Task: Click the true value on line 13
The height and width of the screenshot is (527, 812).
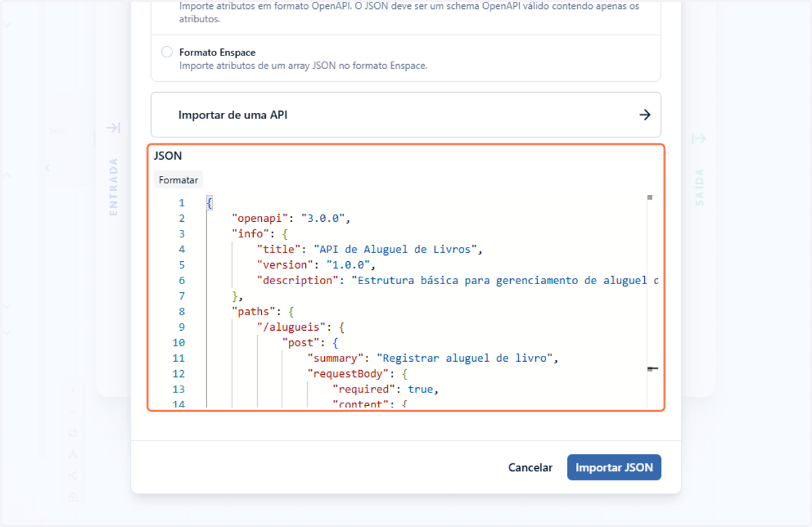Action: point(420,390)
